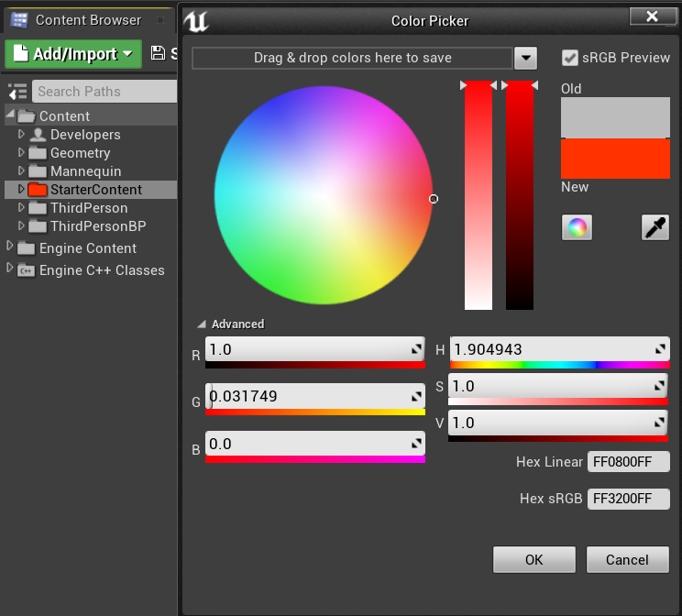Collapse the Content folder tree
682x616 pixels.
(x=10, y=114)
